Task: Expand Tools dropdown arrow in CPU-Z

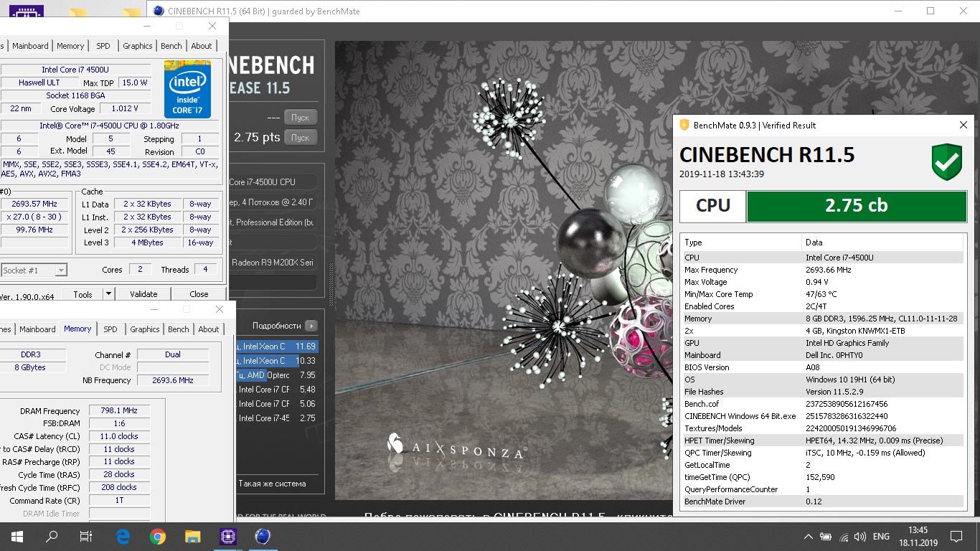Action: coord(108,294)
